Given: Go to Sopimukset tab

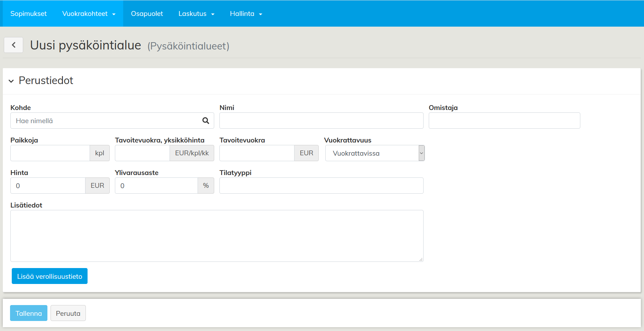Looking at the screenshot, I should click(28, 14).
